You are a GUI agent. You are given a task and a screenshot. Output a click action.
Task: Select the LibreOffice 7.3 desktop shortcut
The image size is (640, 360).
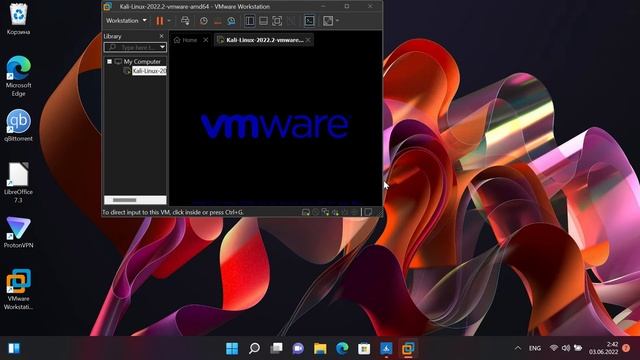18,183
